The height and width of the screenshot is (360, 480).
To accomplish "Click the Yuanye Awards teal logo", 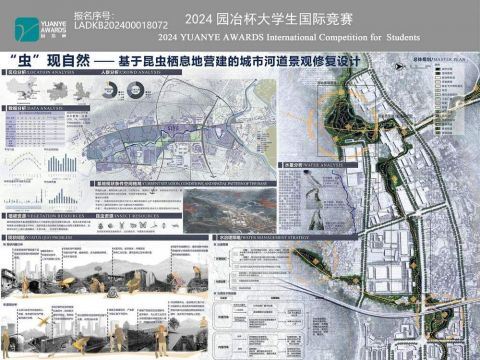I will pyautogui.click(x=27, y=29).
